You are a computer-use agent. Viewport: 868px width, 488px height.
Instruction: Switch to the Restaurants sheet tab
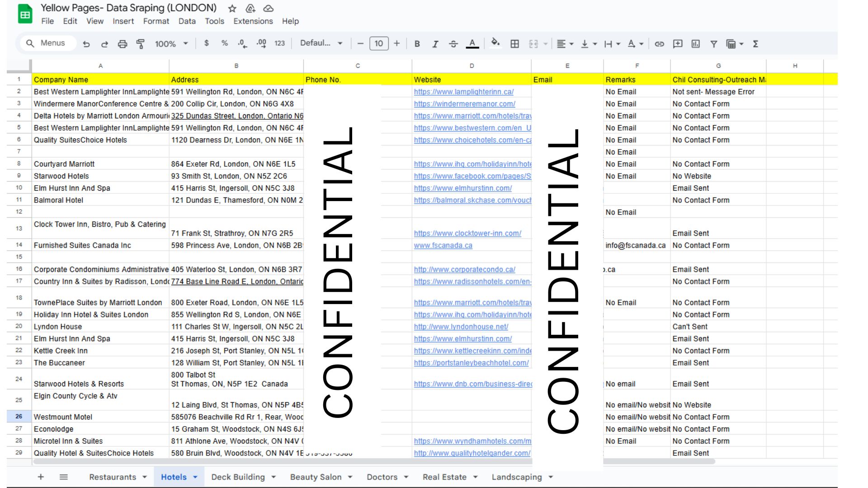[x=112, y=477]
